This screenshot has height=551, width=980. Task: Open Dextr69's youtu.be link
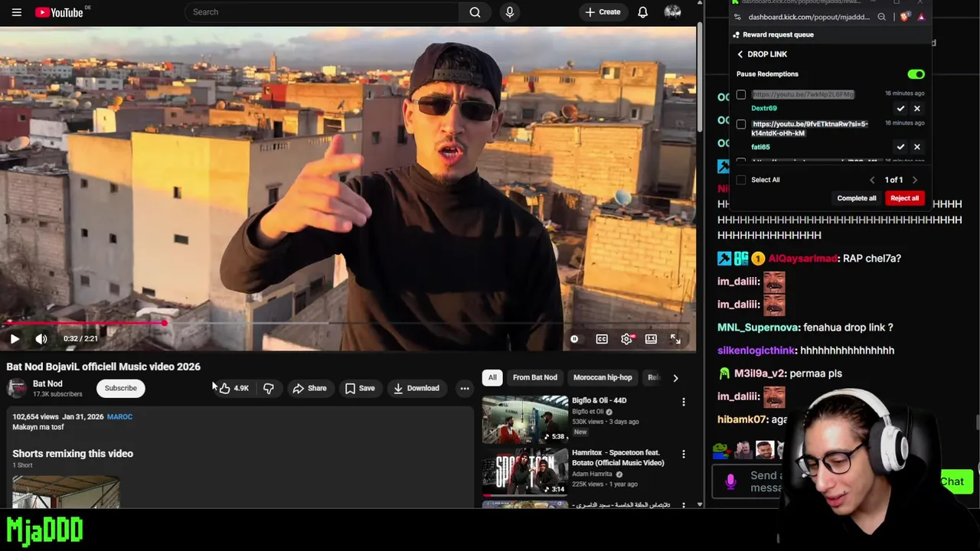coord(802,94)
